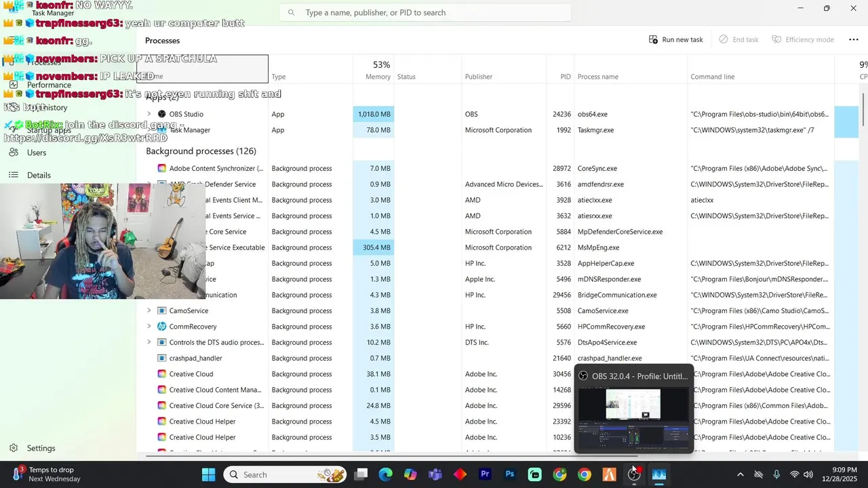Click the Creative Cloud Core Service icon
The height and width of the screenshot is (488, 868).
tap(161, 405)
